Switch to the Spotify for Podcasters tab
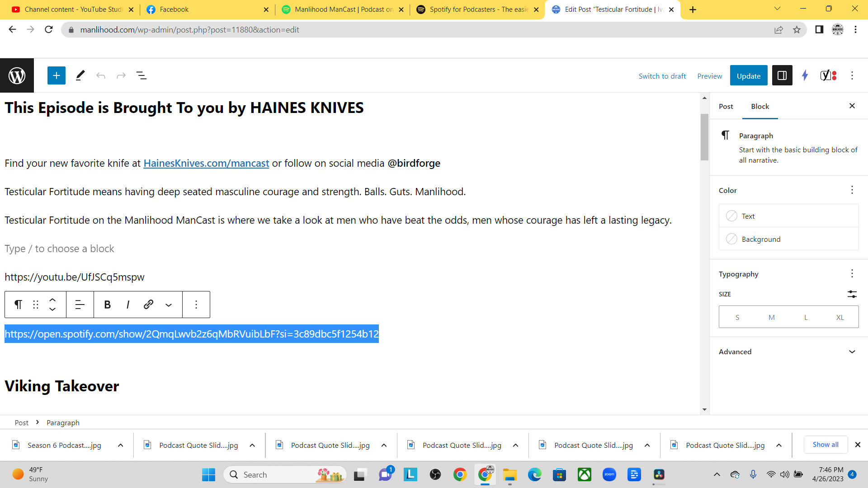Viewport: 868px width, 488px height. click(x=478, y=9)
